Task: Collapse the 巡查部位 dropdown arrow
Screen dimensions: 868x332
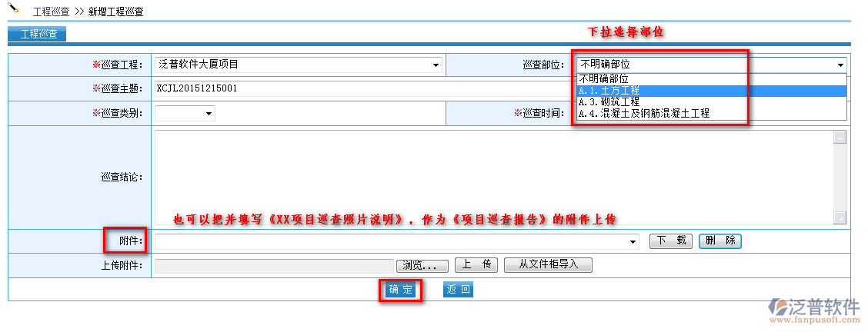Action: pyautogui.click(x=841, y=65)
